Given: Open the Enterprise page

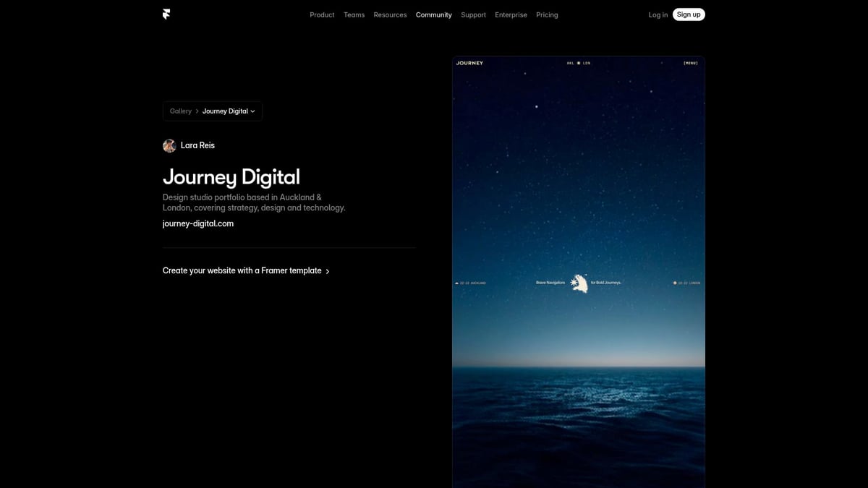Looking at the screenshot, I should (x=511, y=15).
